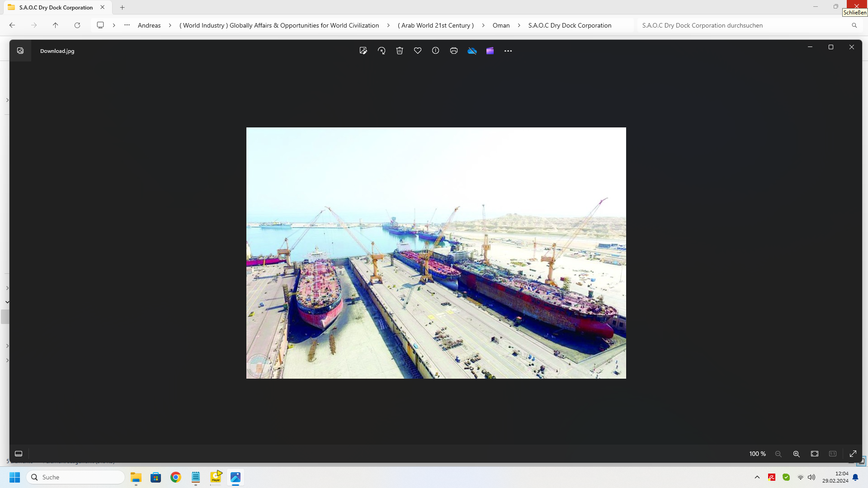Screen dimensions: 868x488
Task: Open Microsoft Store from the taskbar
Action: tap(156, 477)
